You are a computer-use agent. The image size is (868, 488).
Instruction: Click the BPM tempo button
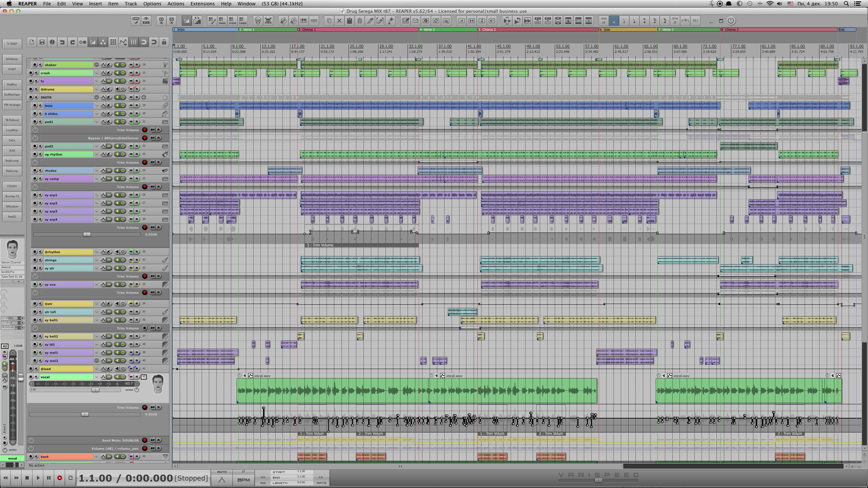pos(243,480)
